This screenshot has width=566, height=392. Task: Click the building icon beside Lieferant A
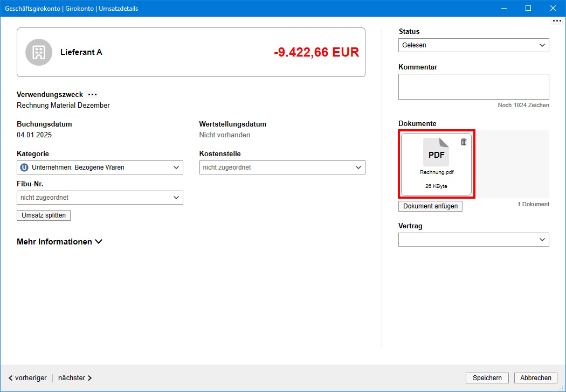point(39,52)
